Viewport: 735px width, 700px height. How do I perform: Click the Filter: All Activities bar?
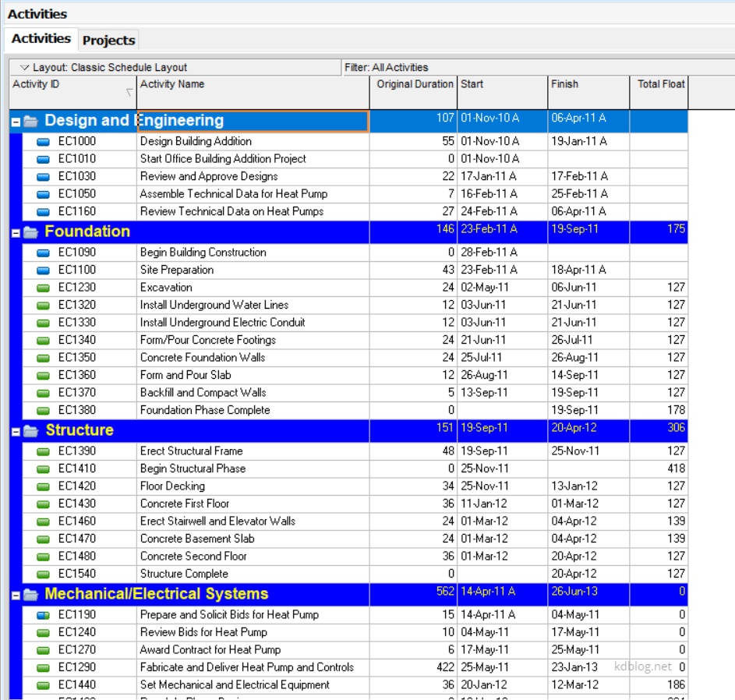click(386, 68)
